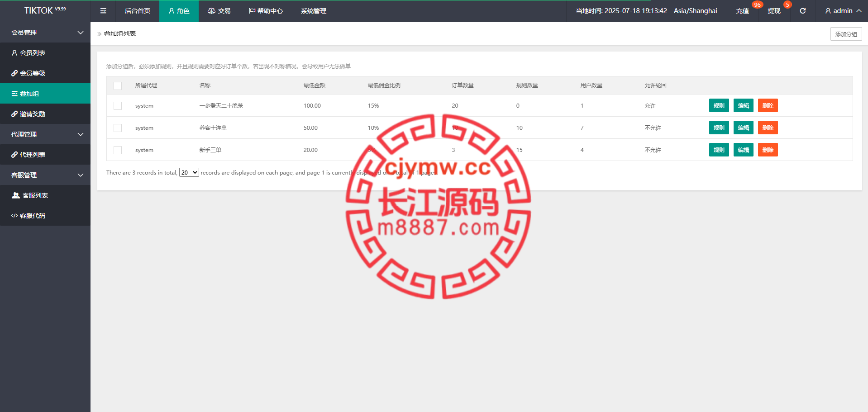Click the 订单数量 column header

[x=463, y=85]
